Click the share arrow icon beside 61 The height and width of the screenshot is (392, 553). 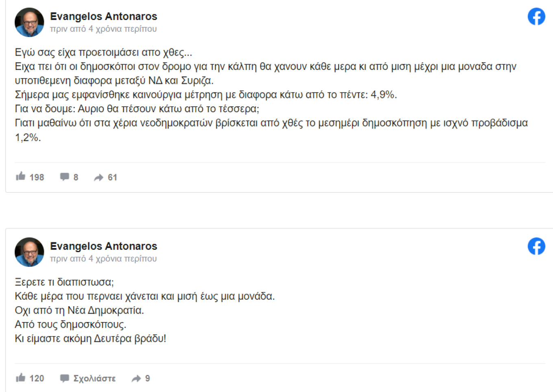coord(99,177)
